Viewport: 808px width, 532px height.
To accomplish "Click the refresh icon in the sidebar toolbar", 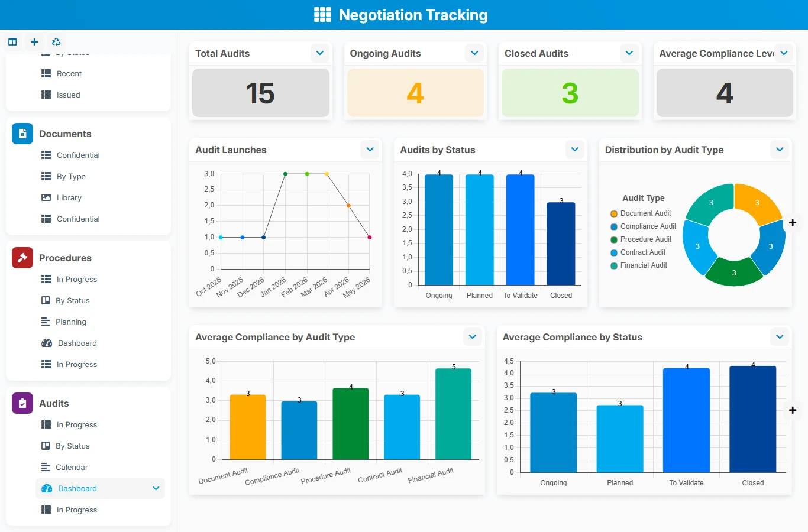I will click(56, 42).
